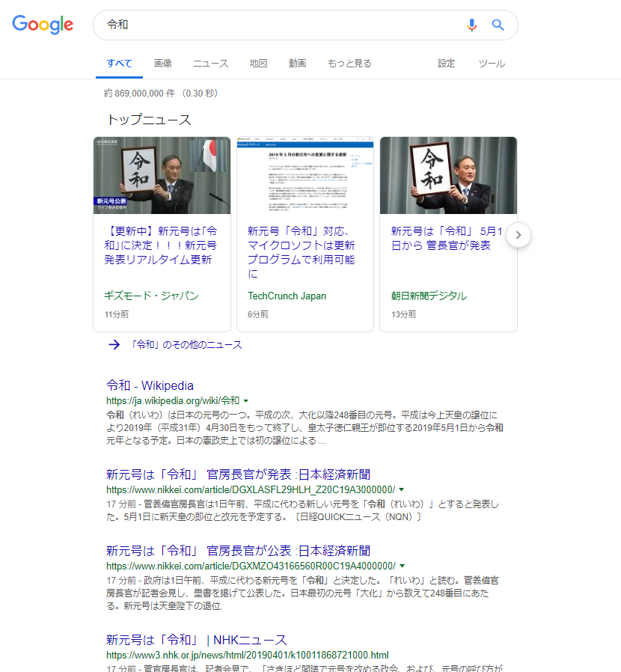Start voice search with microphone icon

[471, 25]
